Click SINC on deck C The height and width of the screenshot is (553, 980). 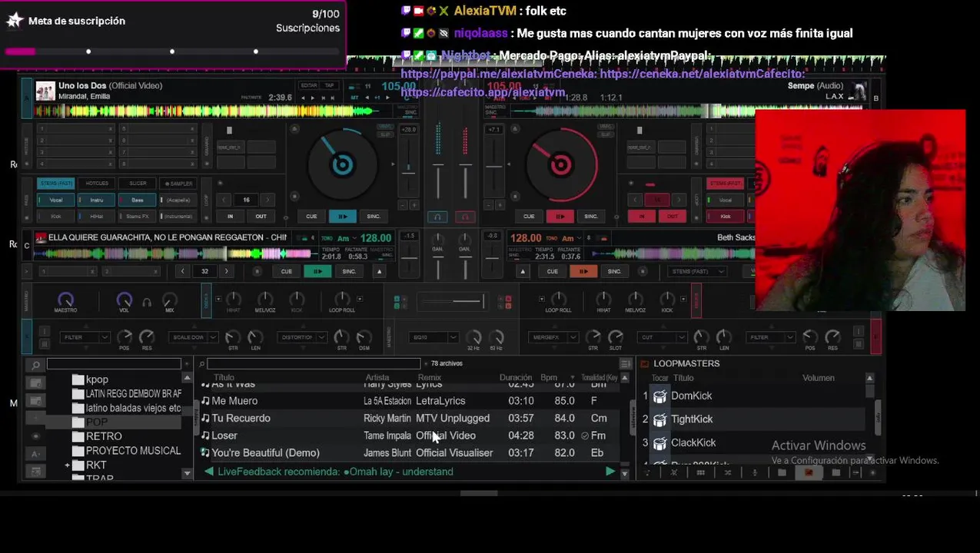[349, 271]
